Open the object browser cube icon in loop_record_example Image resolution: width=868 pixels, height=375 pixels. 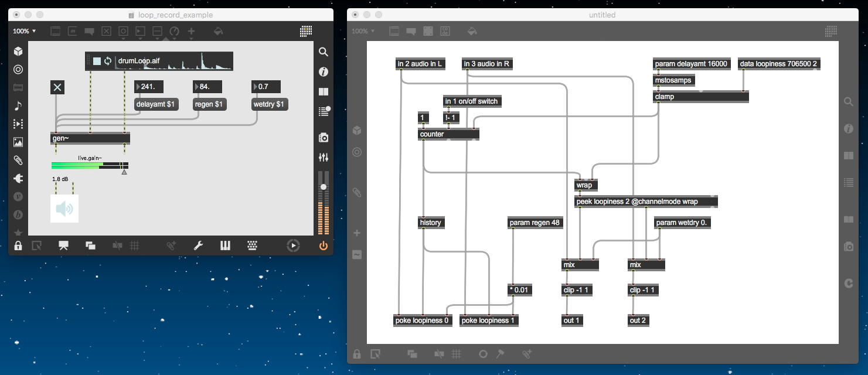point(18,52)
